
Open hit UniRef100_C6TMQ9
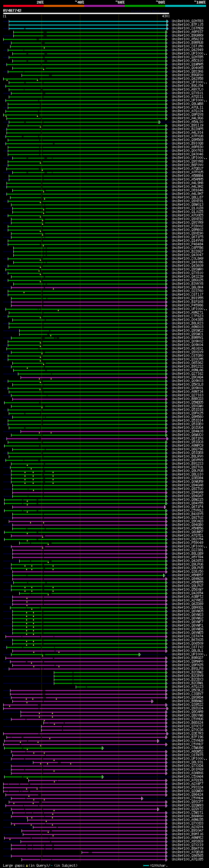187,28
